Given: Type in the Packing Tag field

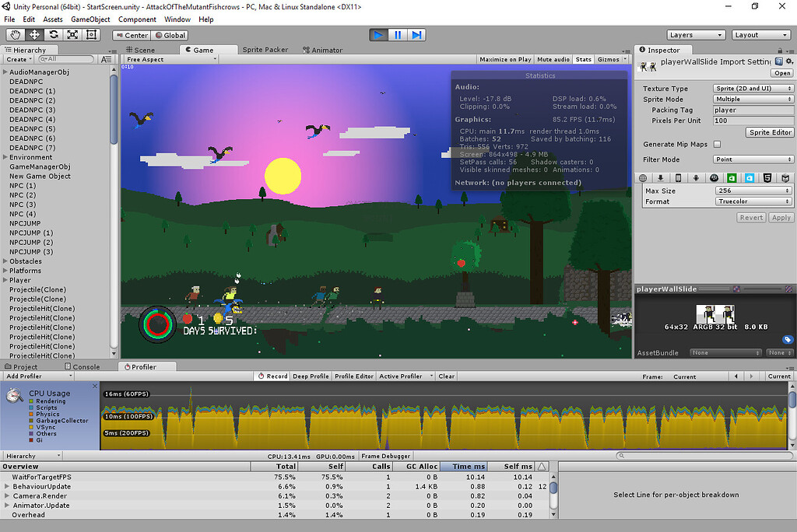Looking at the screenshot, I should click(x=753, y=110).
